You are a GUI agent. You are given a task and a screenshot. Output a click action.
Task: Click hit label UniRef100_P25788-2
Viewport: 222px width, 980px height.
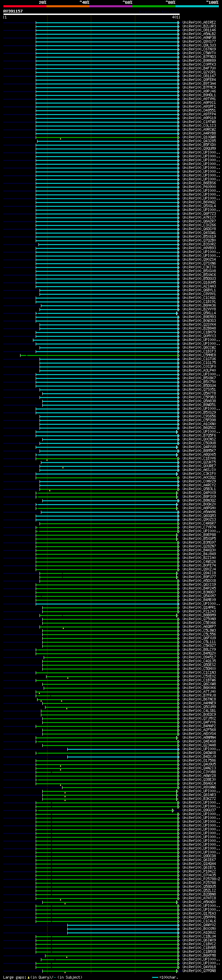pyautogui.click(x=201, y=879)
